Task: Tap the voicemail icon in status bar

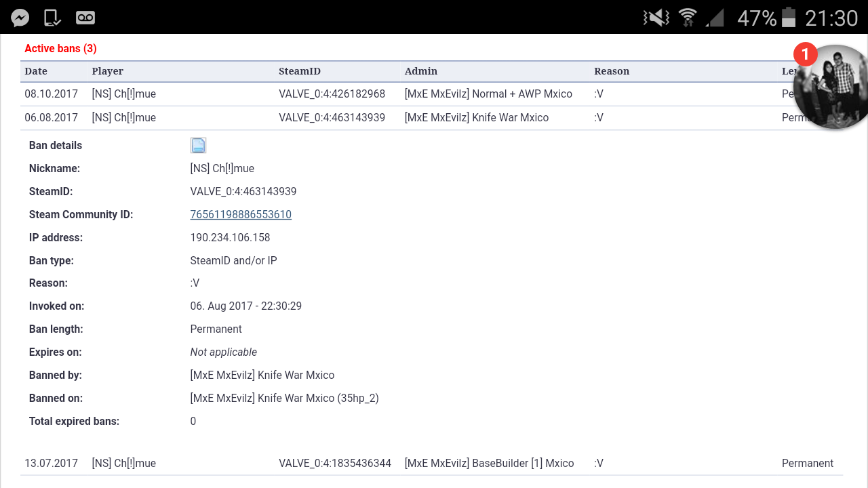Action: (85, 18)
